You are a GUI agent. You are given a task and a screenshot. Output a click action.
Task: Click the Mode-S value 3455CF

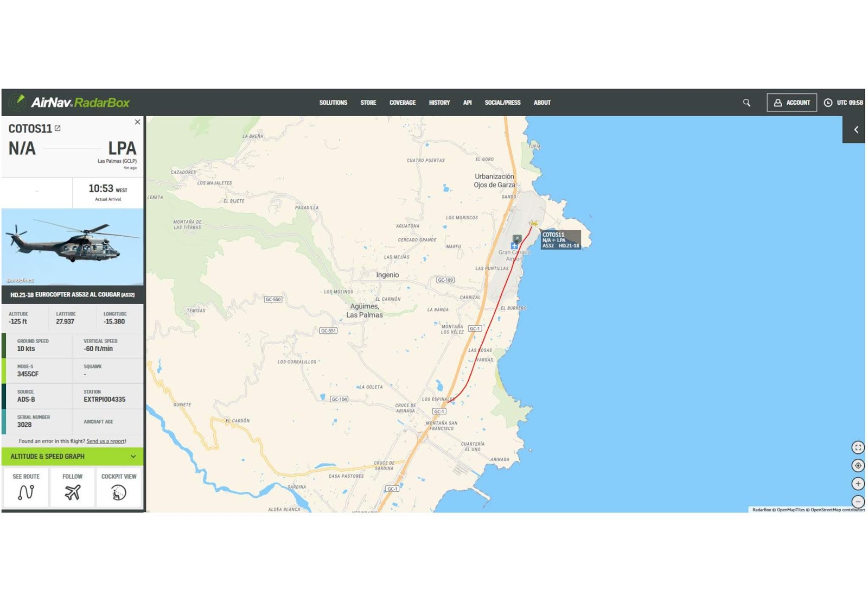pyautogui.click(x=28, y=374)
